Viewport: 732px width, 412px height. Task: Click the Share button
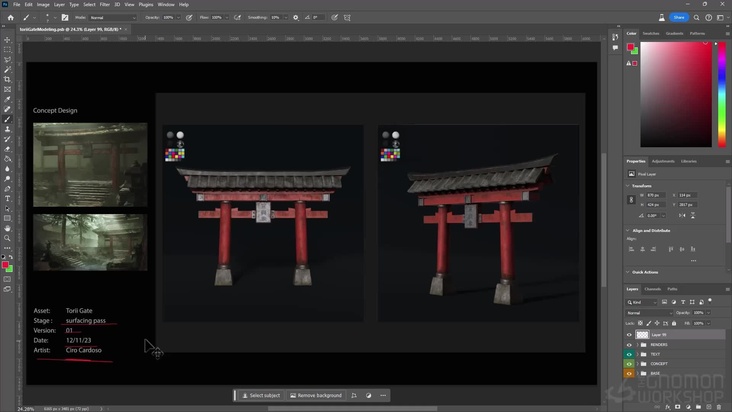click(x=679, y=17)
